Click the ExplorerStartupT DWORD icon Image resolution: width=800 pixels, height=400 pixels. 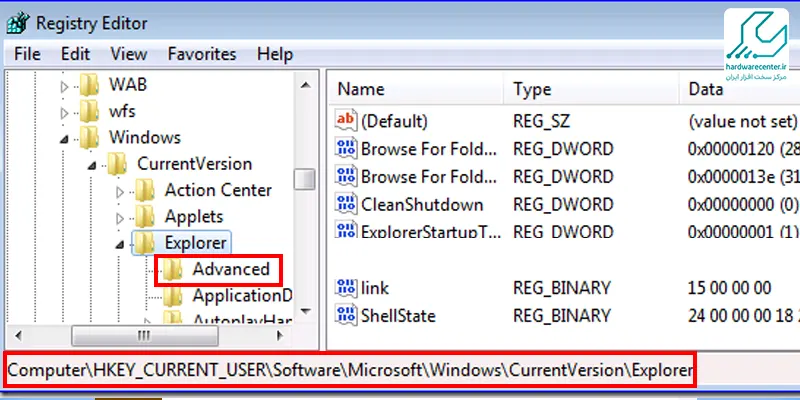pyautogui.click(x=346, y=230)
